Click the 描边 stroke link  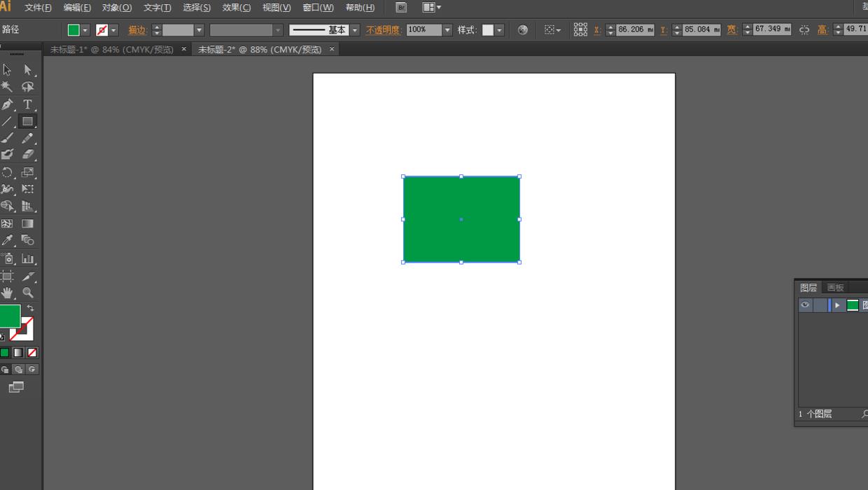point(137,30)
